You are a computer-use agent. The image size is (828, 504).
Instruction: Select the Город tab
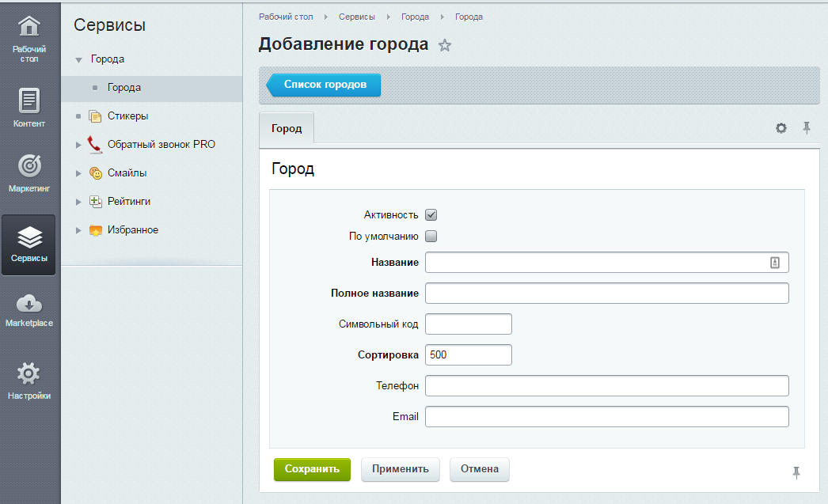[287, 128]
